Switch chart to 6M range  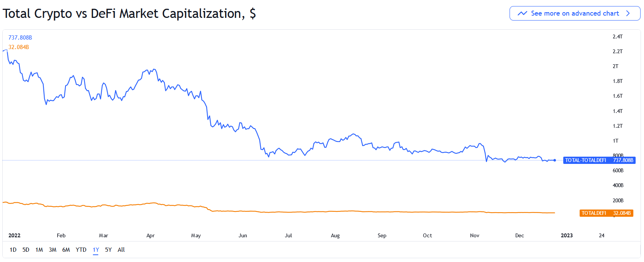66,250
